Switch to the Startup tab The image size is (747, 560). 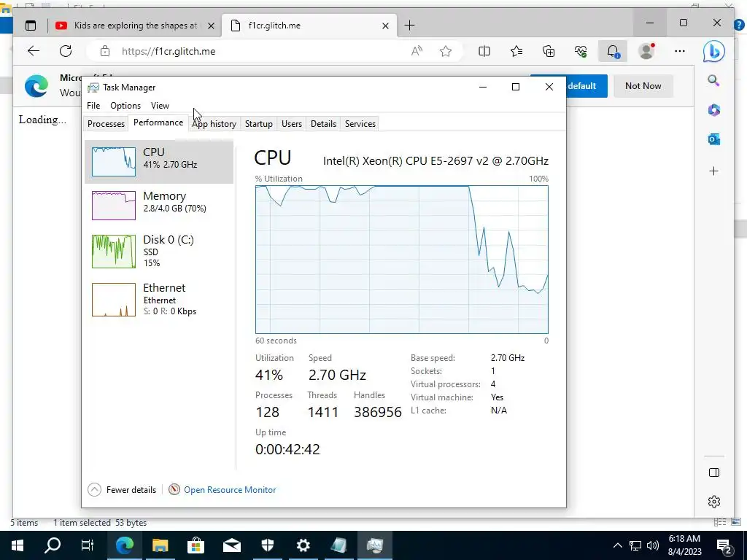click(x=259, y=124)
